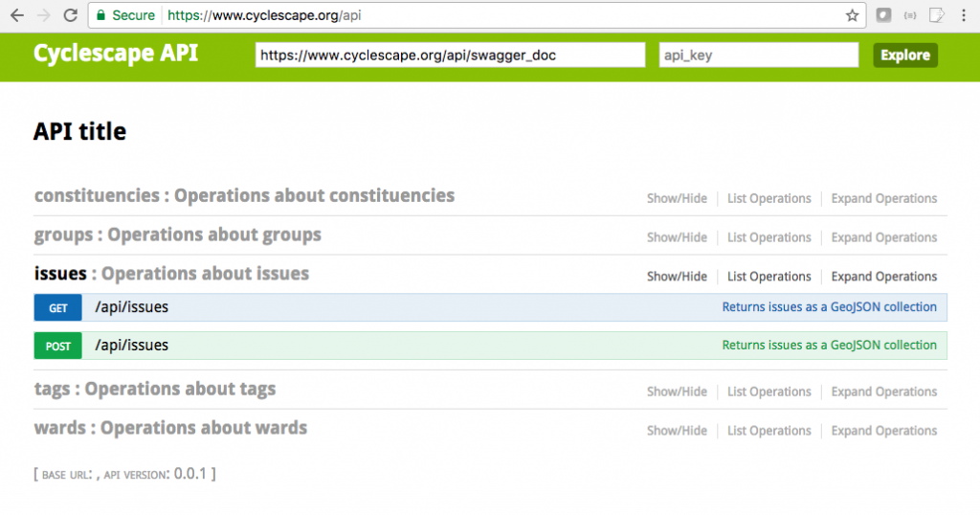Click the Explore button
Screen dimensions: 980x515
905,55
